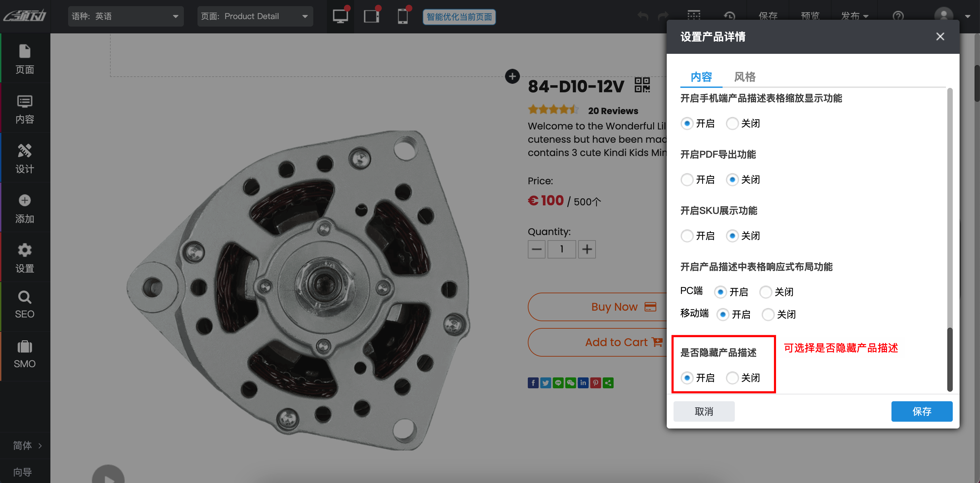The height and width of the screenshot is (483, 980).
Task: Click the 添加 add component icon
Action: click(25, 208)
